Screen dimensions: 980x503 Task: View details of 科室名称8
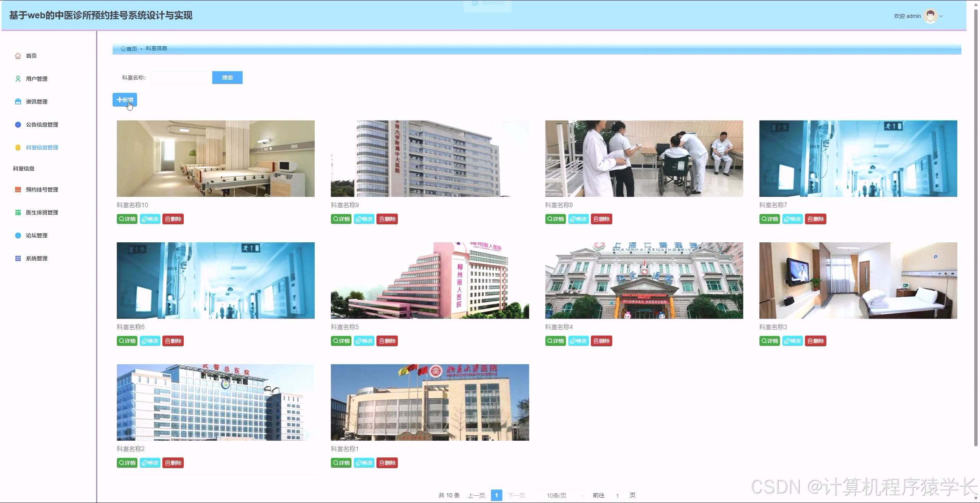[x=555, y=219]
